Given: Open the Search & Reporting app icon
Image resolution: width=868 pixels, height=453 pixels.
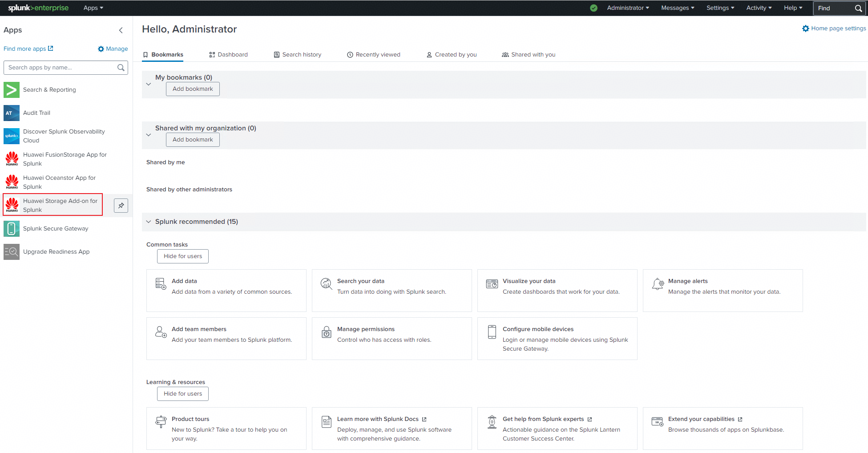Looking at the screenshot, I should 12,90.
